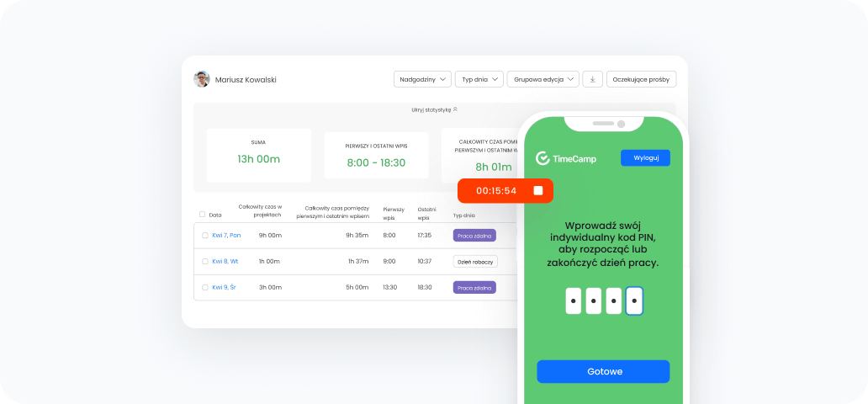Click the chevron icon next to Ukryj statystyki

click(456, 109)
